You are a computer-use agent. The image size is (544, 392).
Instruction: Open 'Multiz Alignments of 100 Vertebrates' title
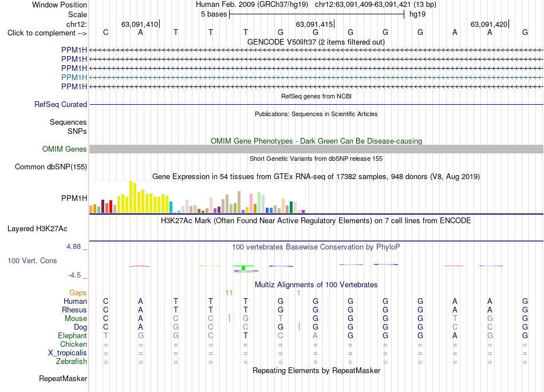pyautogui.click(x=316, y=285)
